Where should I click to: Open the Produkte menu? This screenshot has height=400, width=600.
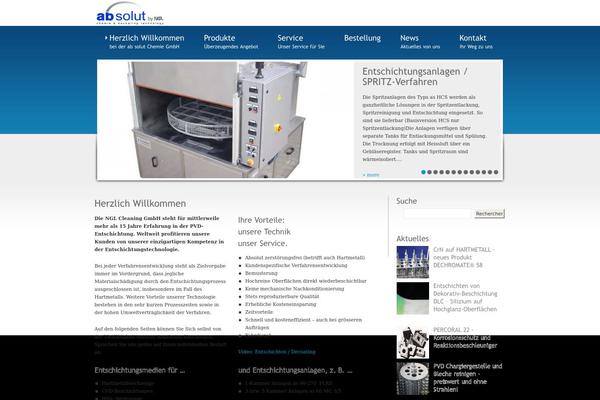pyautogui.click(x=231, y=42)
